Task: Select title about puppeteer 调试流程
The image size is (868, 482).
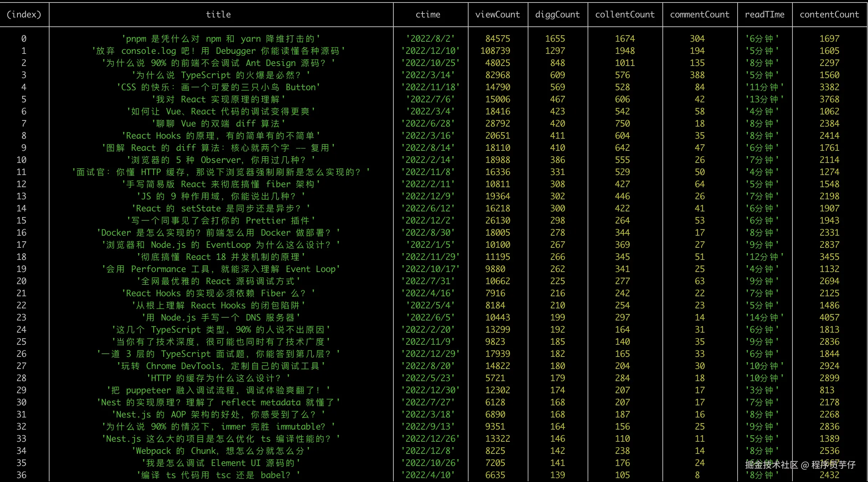Action: pyautogui.click(x=218, y=390)
